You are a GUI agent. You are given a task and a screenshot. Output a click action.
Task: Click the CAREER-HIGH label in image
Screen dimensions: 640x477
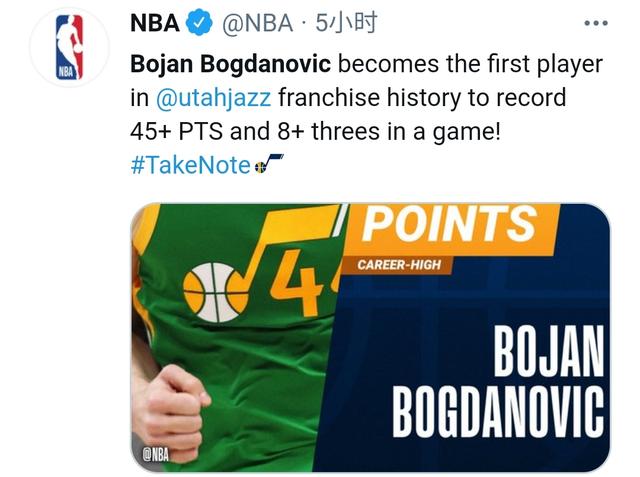399,265
